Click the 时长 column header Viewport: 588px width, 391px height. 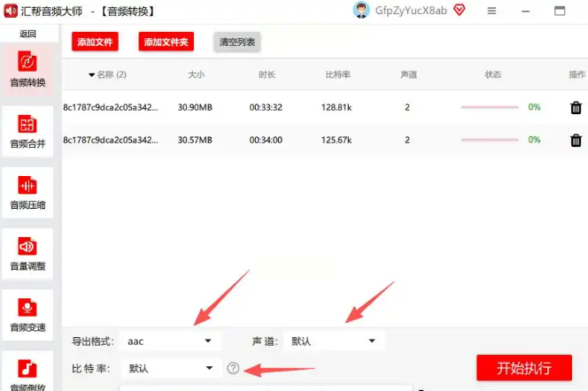[x=267, y=74]
